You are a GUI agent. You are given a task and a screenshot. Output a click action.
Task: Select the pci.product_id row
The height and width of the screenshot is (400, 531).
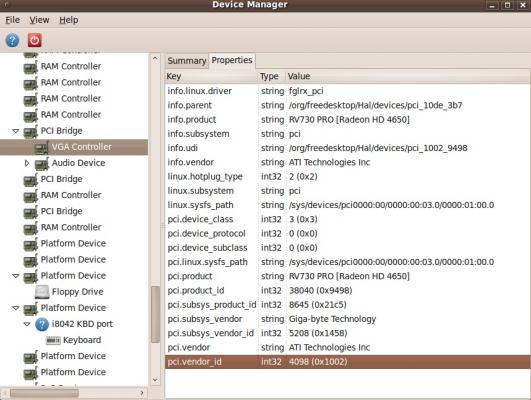click(347, 290)
